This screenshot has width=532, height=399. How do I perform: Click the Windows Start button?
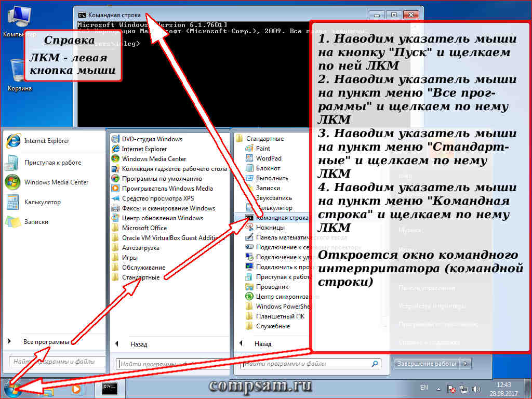13,390
